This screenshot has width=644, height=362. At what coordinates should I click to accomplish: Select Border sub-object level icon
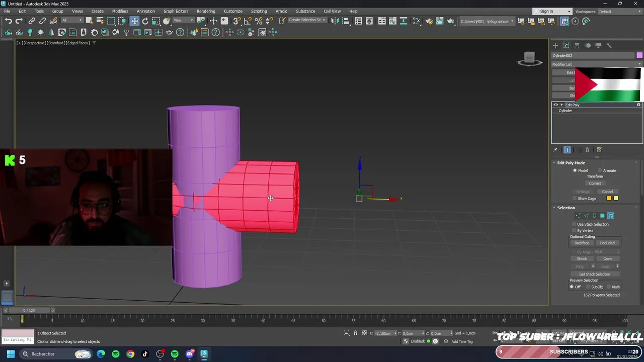tap(594, 216)
